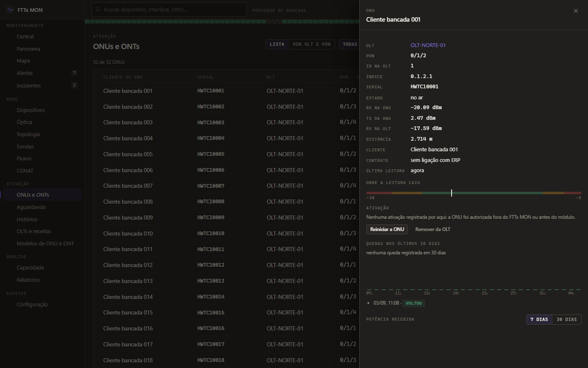Switch the view to POR OLT E PON
This screenshot has width=588, height=368.
(312, 44)
